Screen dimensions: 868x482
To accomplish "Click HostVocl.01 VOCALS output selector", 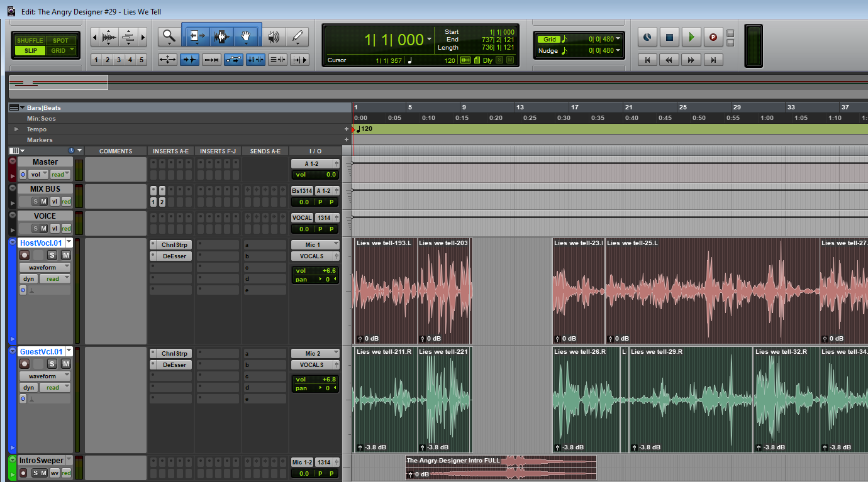I will [x=312, y=256].
